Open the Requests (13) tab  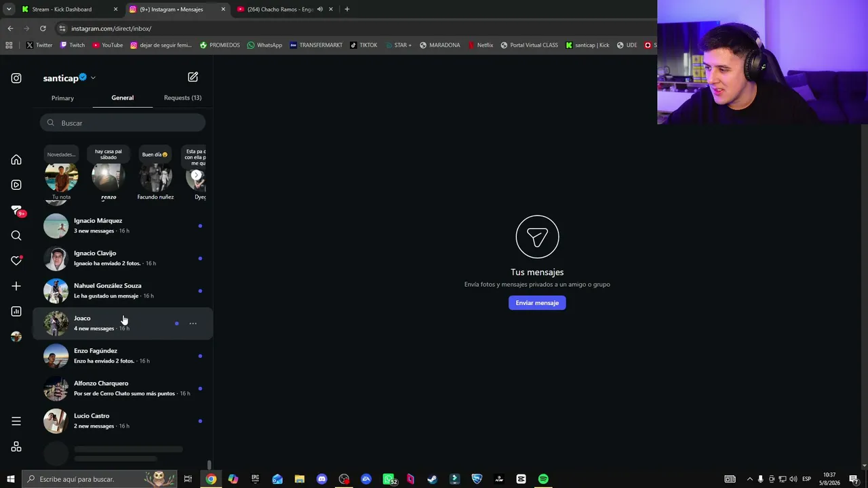[182, 98]
